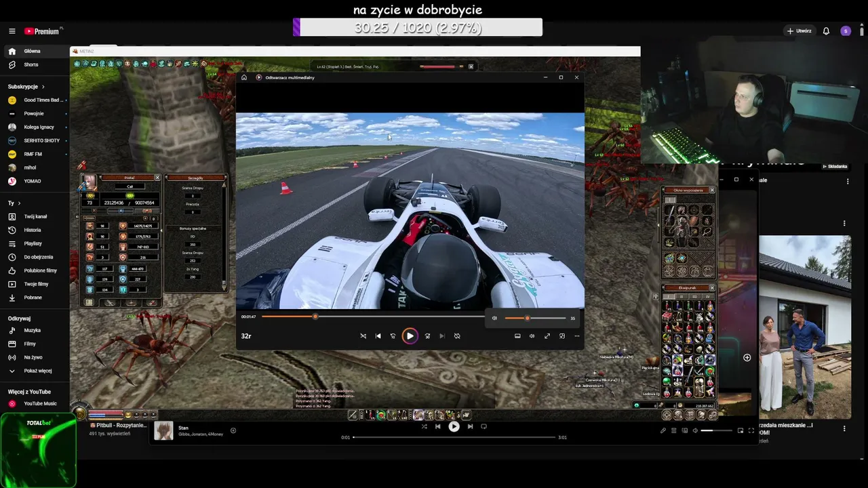Open bottom bar miniplayer icon
868x488 pixels.
coord(741,430)
